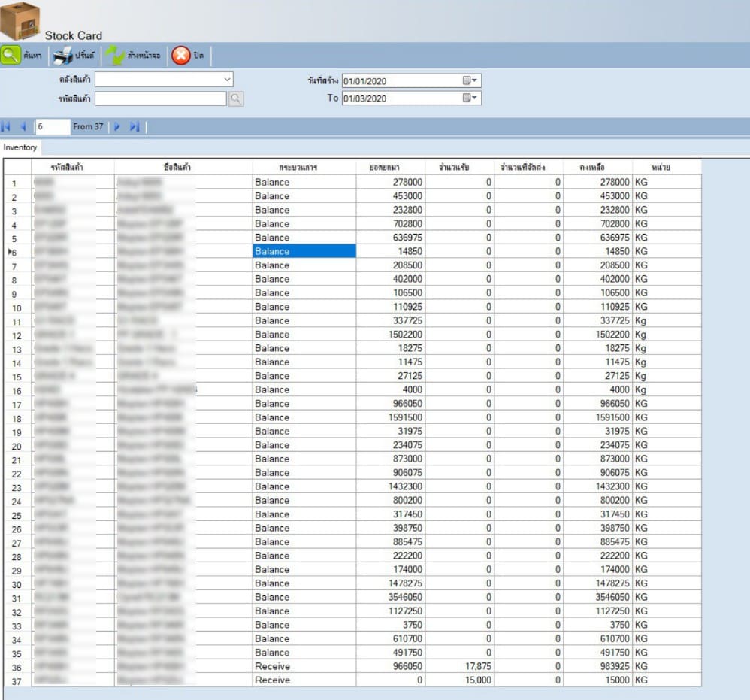Go to the previous record in navigator
The height and width of the screenshot is (700, 750).
pyautogui.click(x=23, y=127)
